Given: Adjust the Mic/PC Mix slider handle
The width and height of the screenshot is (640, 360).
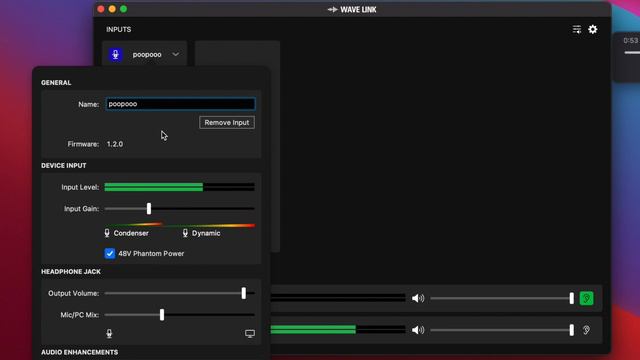Looking at the screenshot, I should click(x=162, y=315).
